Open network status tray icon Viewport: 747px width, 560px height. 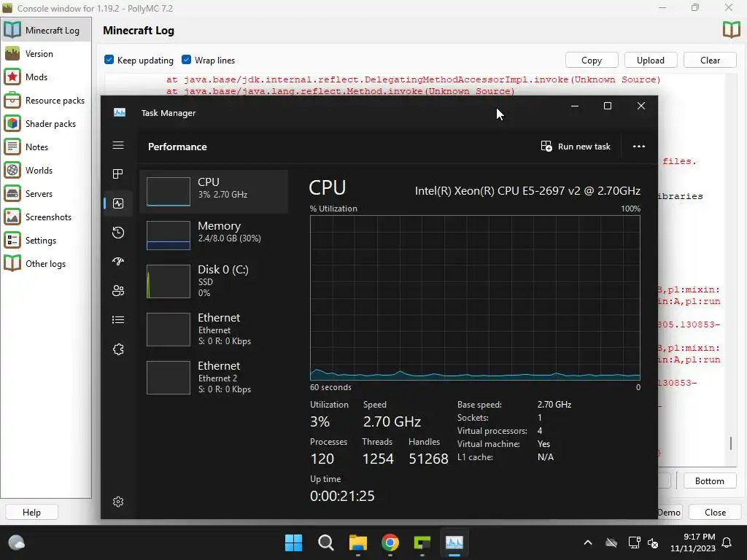[634, 542]
